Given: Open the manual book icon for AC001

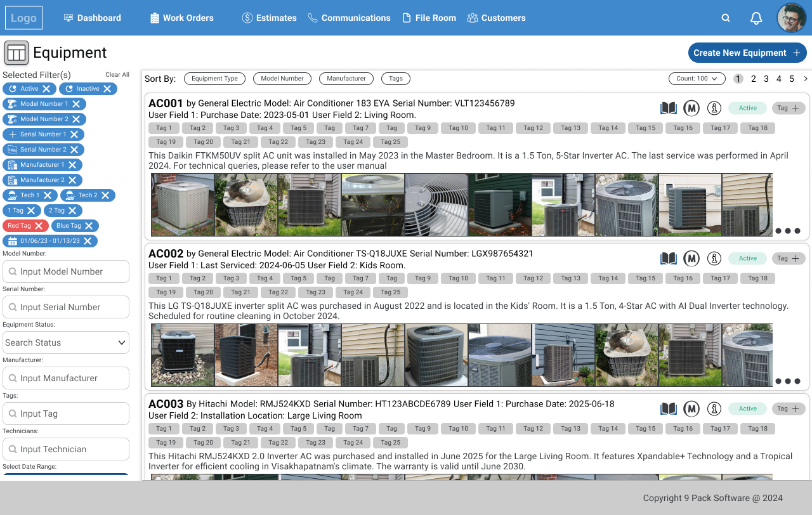Looking at the screenshot, I should (x=669, y=108).
